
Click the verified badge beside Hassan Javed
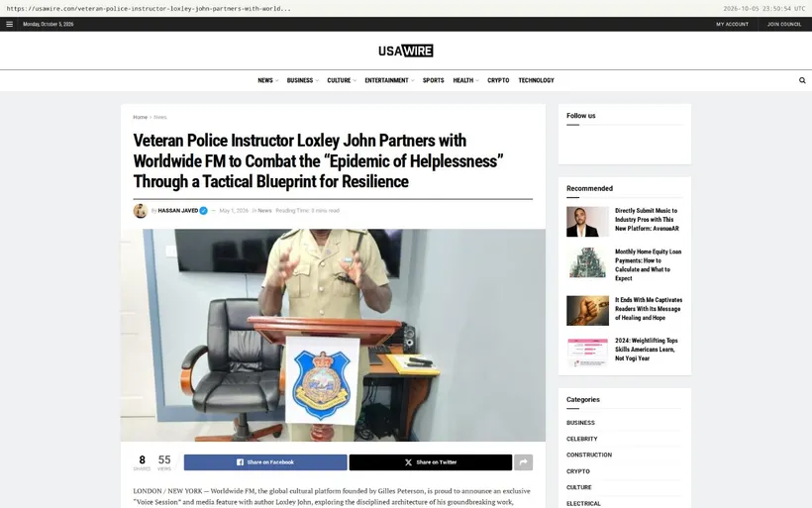pos(204,211)
